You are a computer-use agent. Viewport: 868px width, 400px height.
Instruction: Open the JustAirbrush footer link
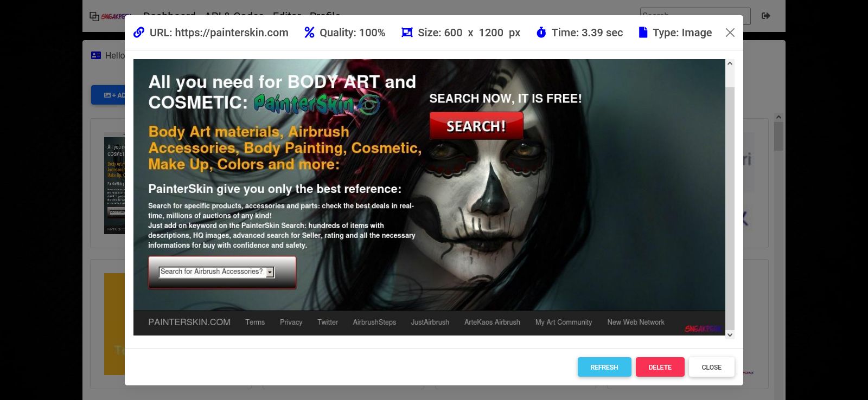pos(430,322)
